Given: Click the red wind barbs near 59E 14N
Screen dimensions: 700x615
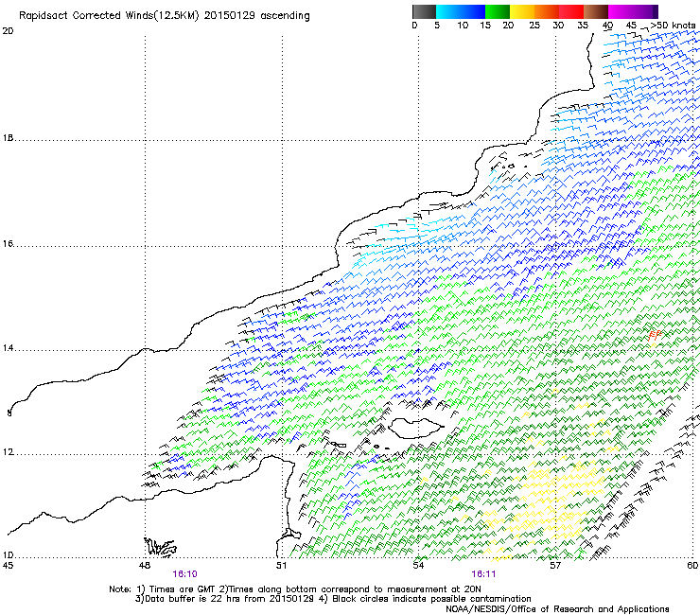Looking at the screenshot, I should click(654, 336).
